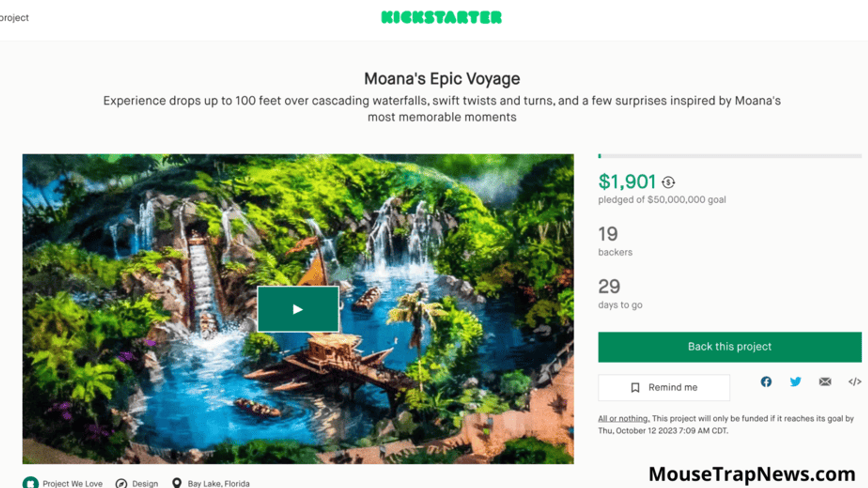Click the bookmark icon in Remind me
Image resolution: width=868 pixels, height=488 pixels.
635,388
